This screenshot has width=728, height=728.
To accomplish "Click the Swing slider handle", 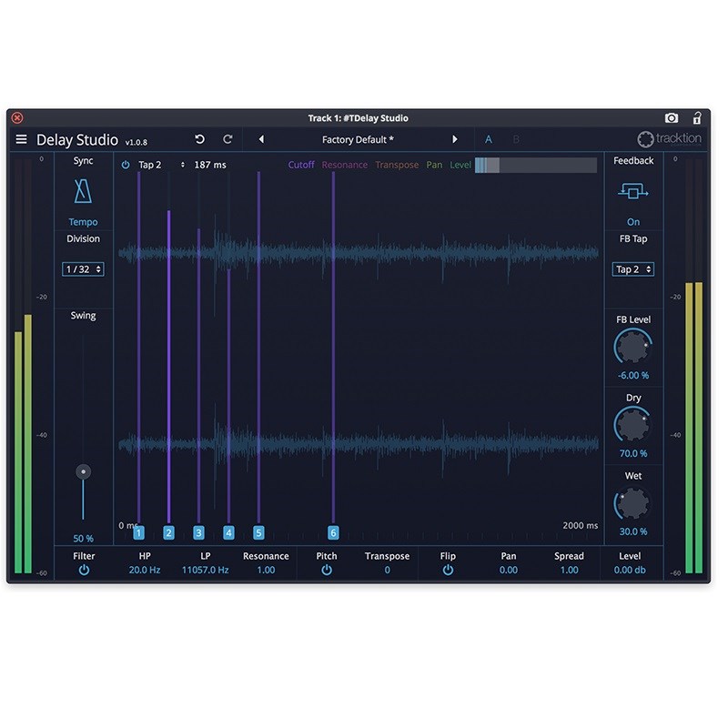I will pyautogui.click(x=84, y=471).
